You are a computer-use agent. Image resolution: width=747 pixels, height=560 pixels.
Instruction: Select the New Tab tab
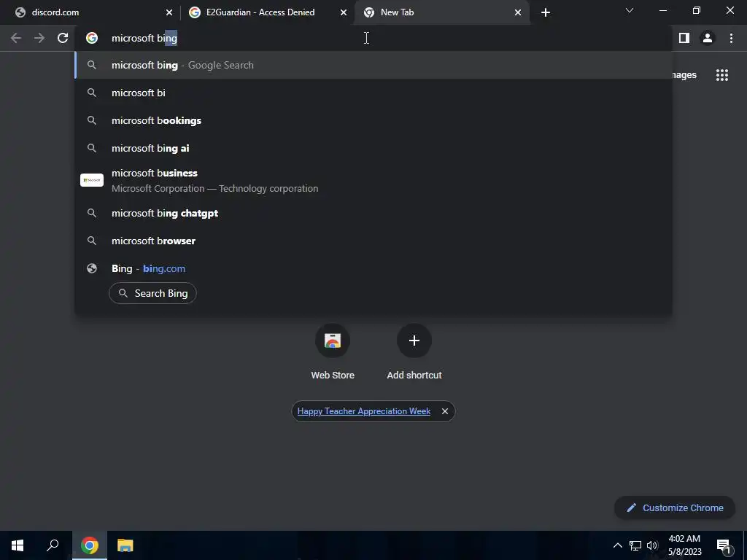point(442,12)
